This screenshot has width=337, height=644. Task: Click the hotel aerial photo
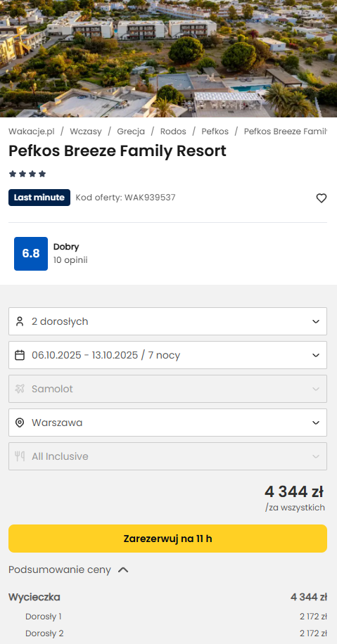pos(169,59)
